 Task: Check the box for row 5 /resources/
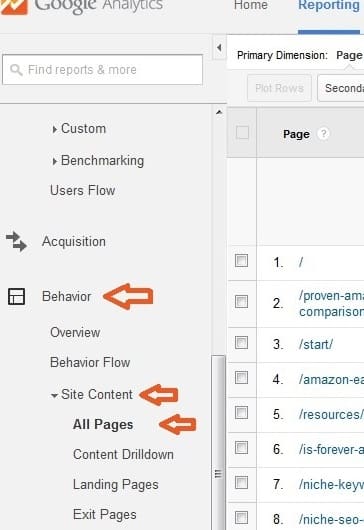click(x=241, y=413)
